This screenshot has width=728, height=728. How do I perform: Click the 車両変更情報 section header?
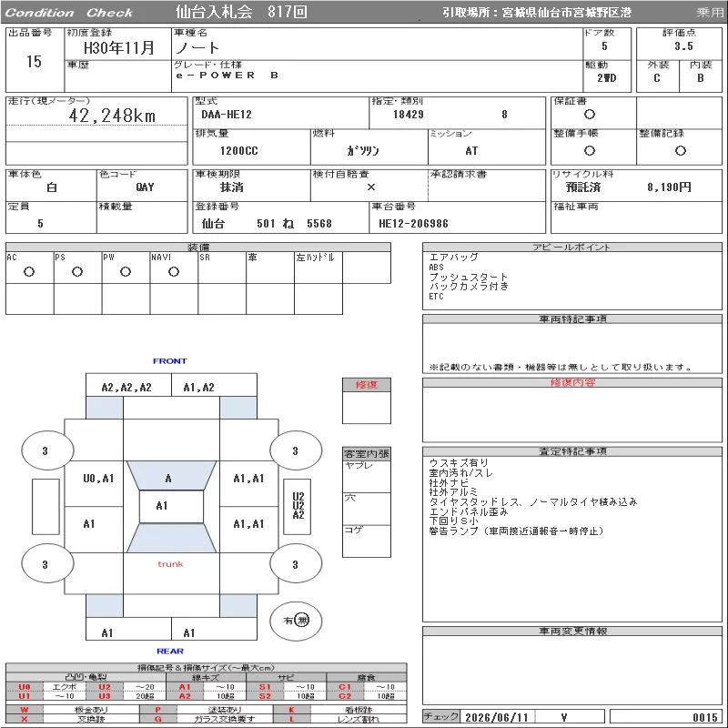point(572,631)
